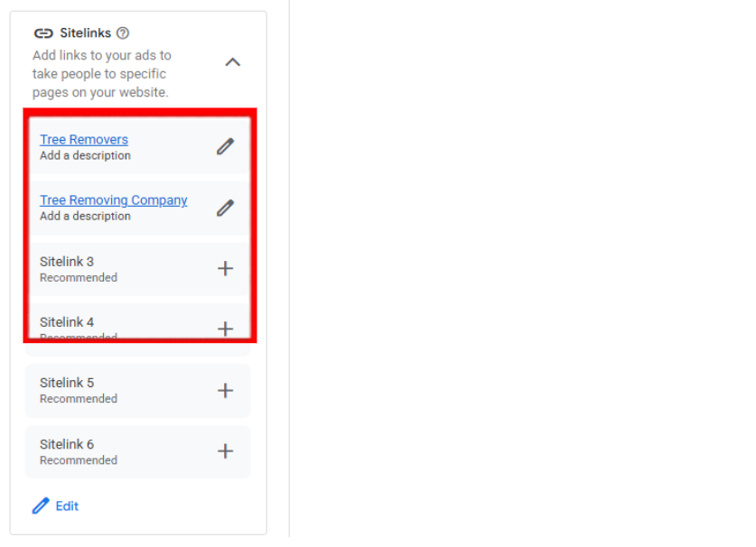Collapse the Sitelinks section with chevron
This screenshot has width=756, height=547.
(232, 62)
